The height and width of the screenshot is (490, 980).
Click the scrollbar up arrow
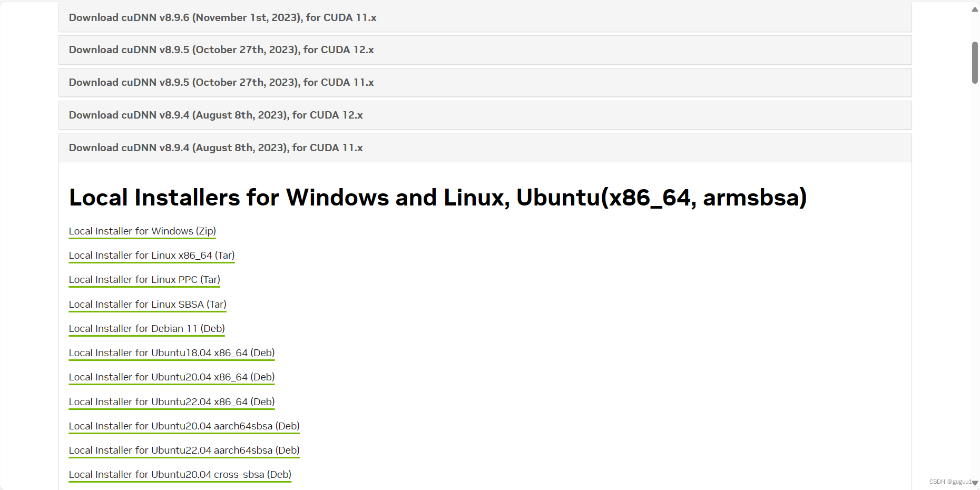(974, 8)
